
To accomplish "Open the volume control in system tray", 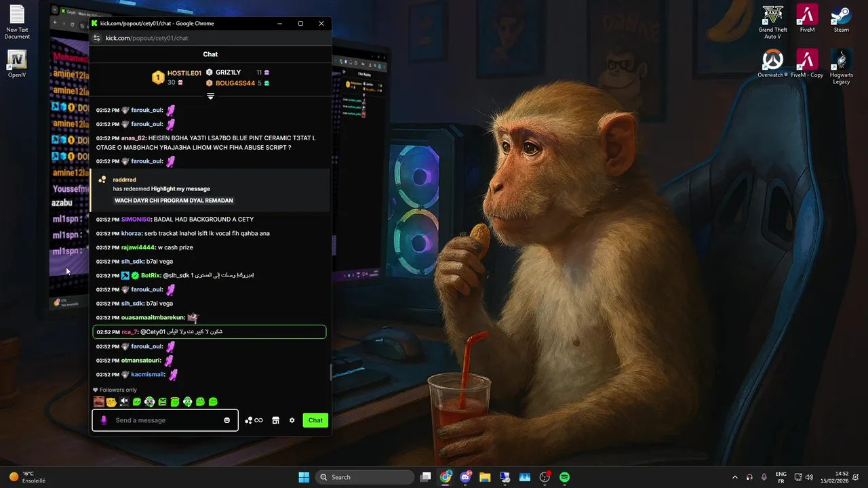I will pyautogui.click(x=809, y=477).
